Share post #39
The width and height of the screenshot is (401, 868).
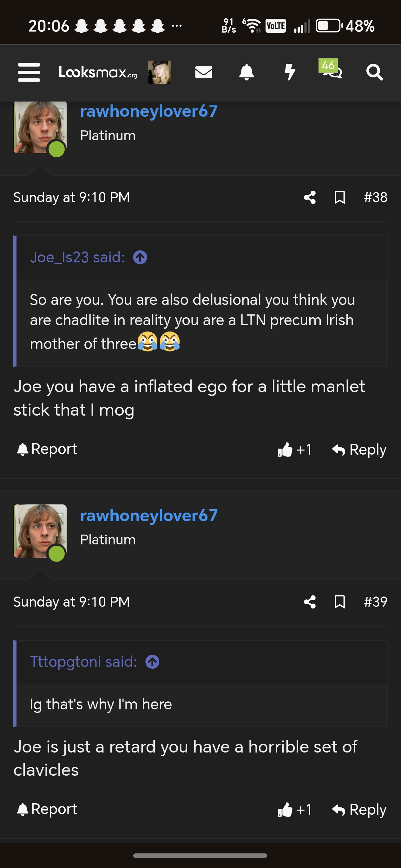pos(310,602)
